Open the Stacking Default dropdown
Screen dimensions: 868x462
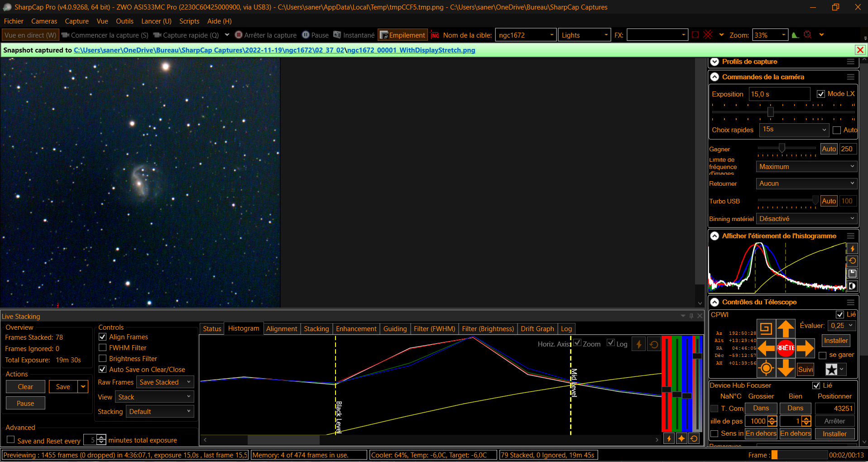(160, 411)
